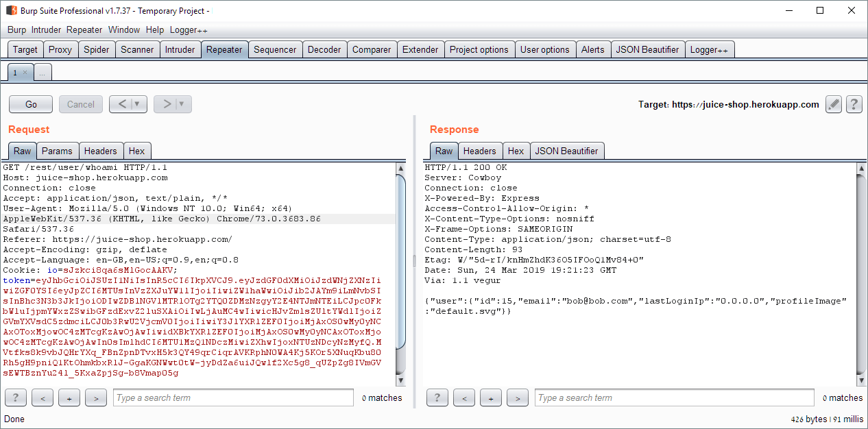This screenshot has height=429, width=868.
Task: Send the request with Go button
Action: [x=31, y=104]
